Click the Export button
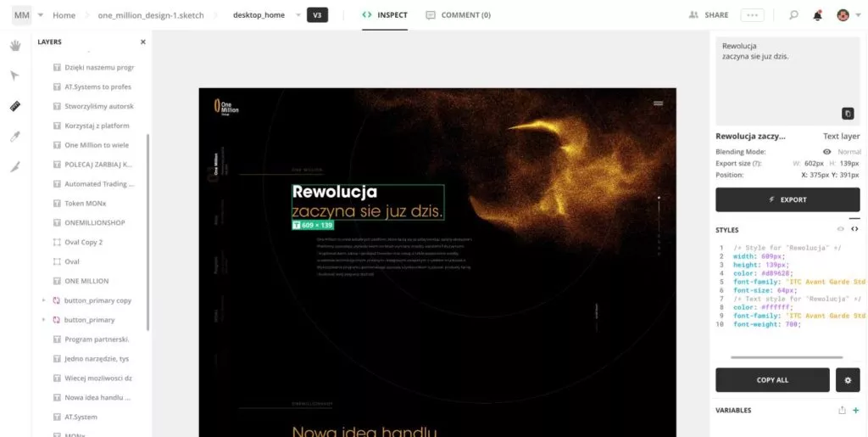 click(787, 199)
